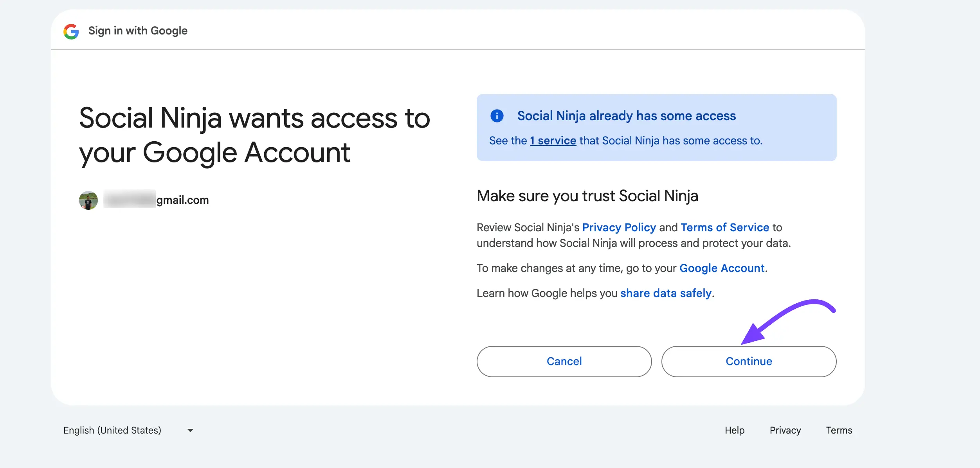The width and height of the screenshot is (980, 468).
Task: Click the blue info icon in the notice banner
Action: point(497,116)
